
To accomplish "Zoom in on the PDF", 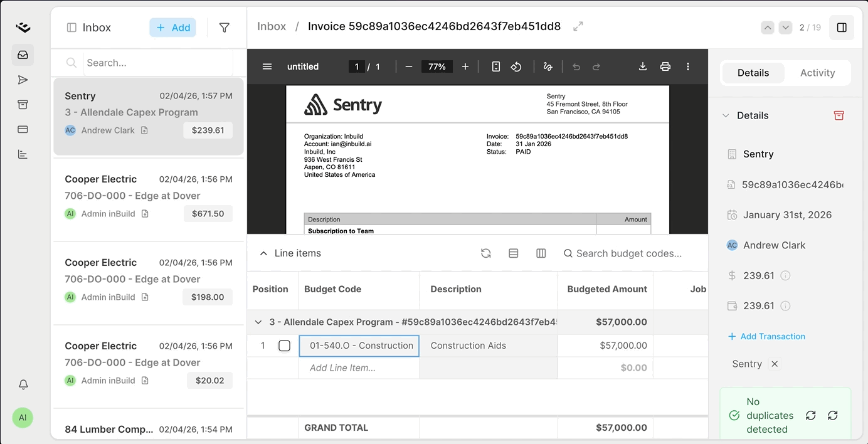I will [465, 66].
